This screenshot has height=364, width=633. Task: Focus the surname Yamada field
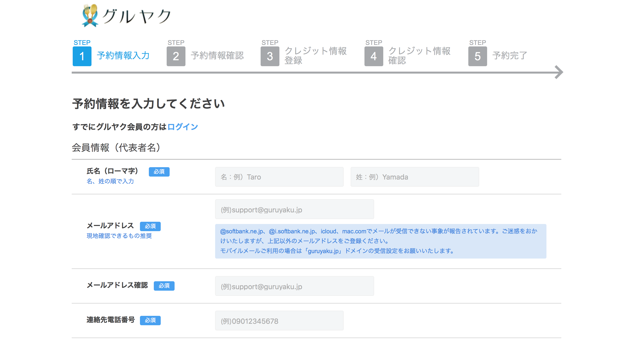[x=414, y=177]
